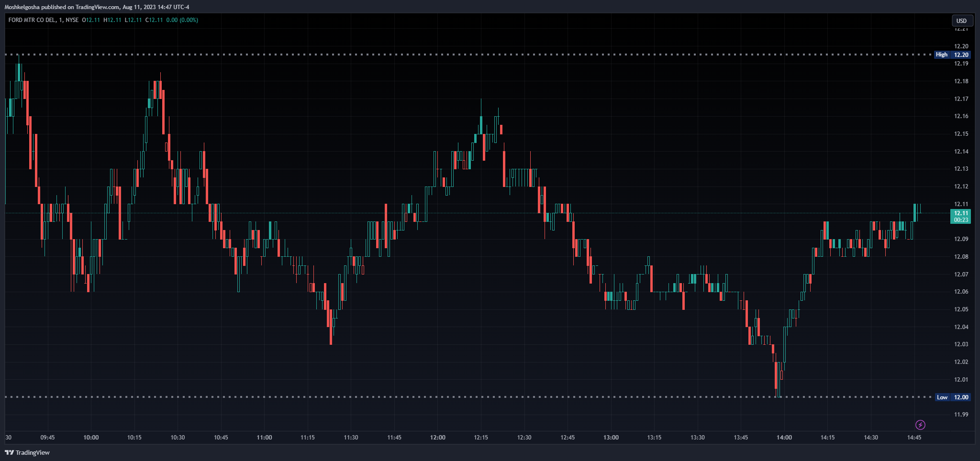Click the 12.13 price scale value
The width and height of the screenshot is (980, 461).
[961, 169]
